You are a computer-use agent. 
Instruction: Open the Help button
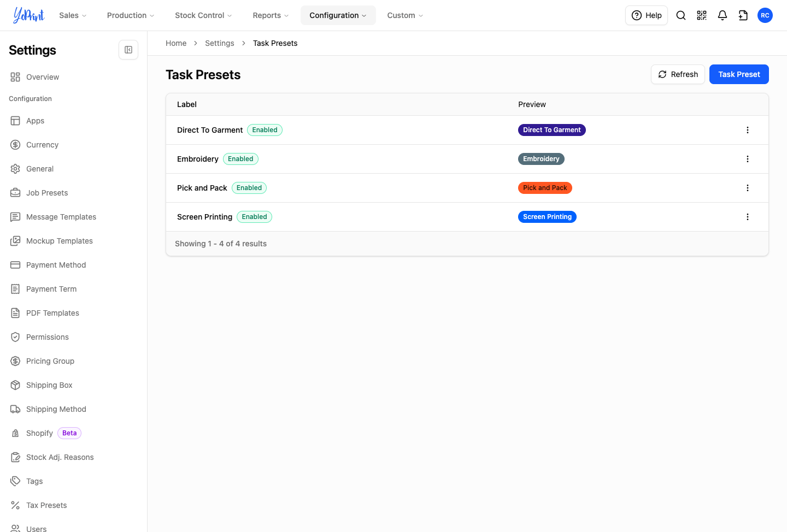point(647,15)
